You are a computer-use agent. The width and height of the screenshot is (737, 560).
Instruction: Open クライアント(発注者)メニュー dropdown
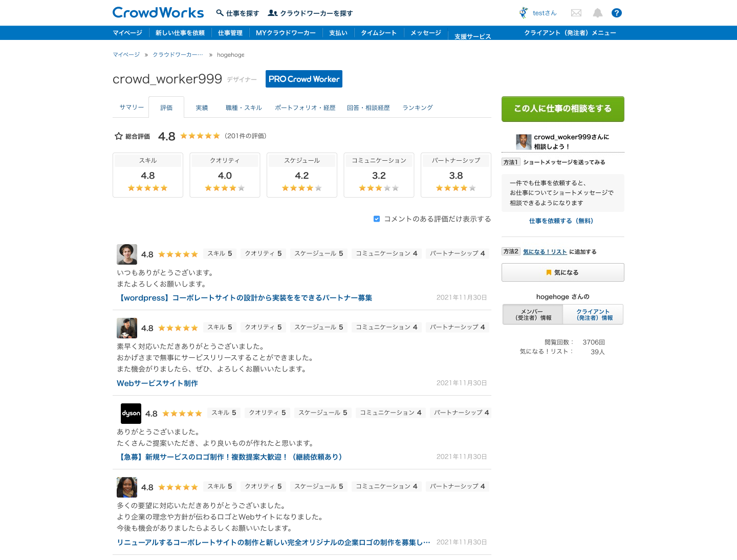(x=570, y=33)
